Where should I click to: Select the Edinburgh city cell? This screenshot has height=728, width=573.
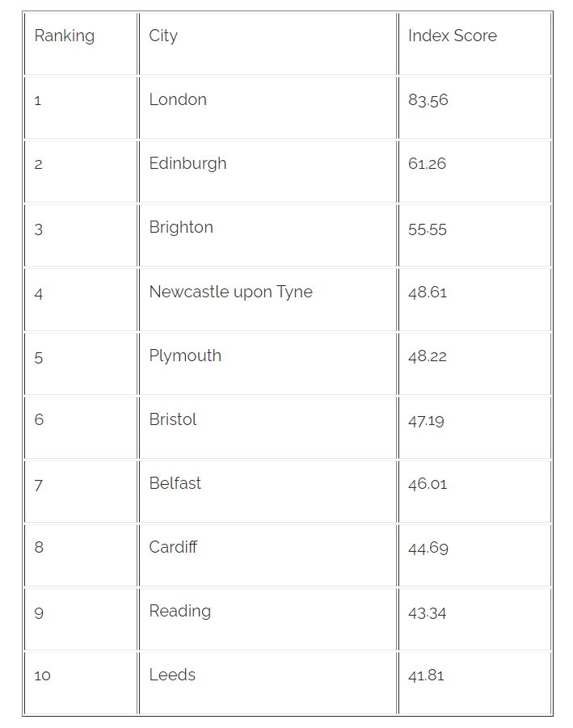(187, 164)
